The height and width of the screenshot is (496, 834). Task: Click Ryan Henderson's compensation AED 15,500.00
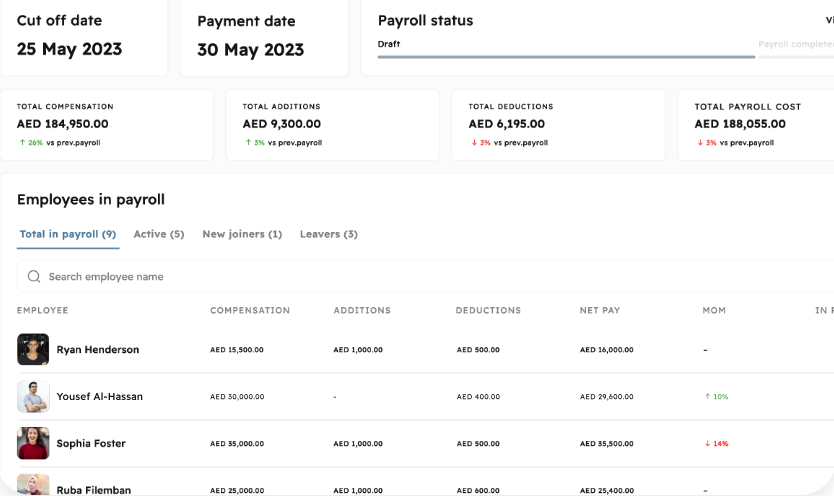tap(237, 350)
